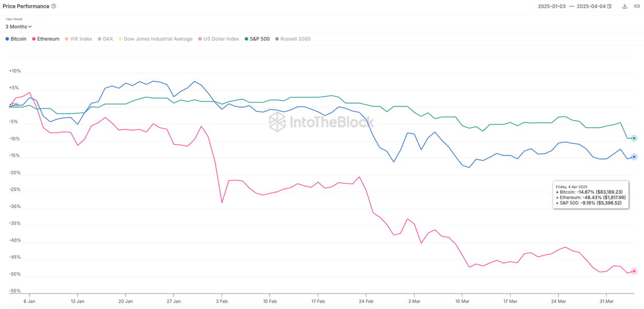Image resolution: width=644 pixels, height=309 pixels.
Task: Click the S&P 500 legend color dot
Action: pyautogui.click(x=247, y=39)
